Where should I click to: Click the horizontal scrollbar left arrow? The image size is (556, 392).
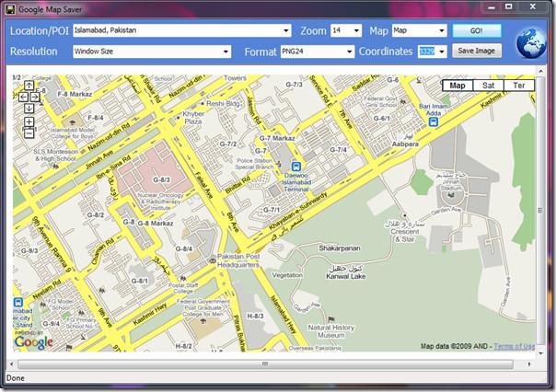tap(12, 364)
